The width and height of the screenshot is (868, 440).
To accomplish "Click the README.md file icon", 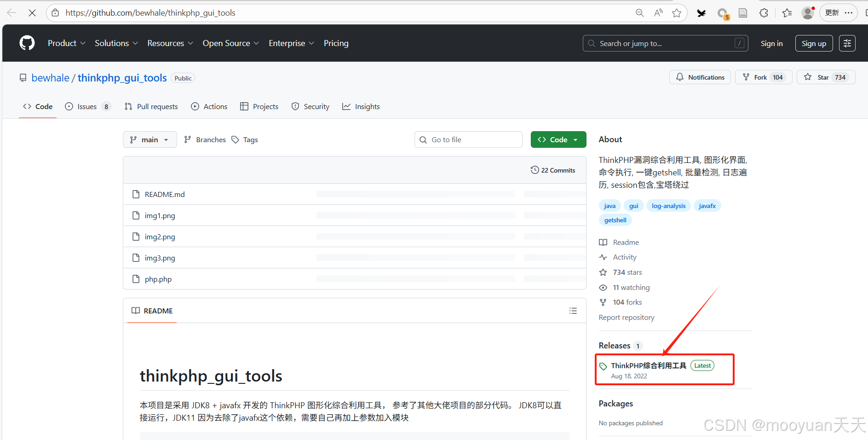I will point(136,194).
